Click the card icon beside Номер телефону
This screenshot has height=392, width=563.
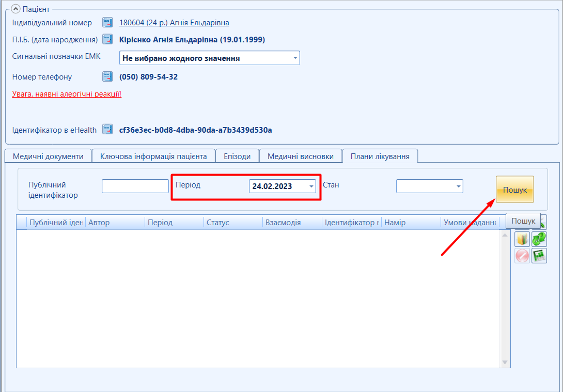[107, 76]
